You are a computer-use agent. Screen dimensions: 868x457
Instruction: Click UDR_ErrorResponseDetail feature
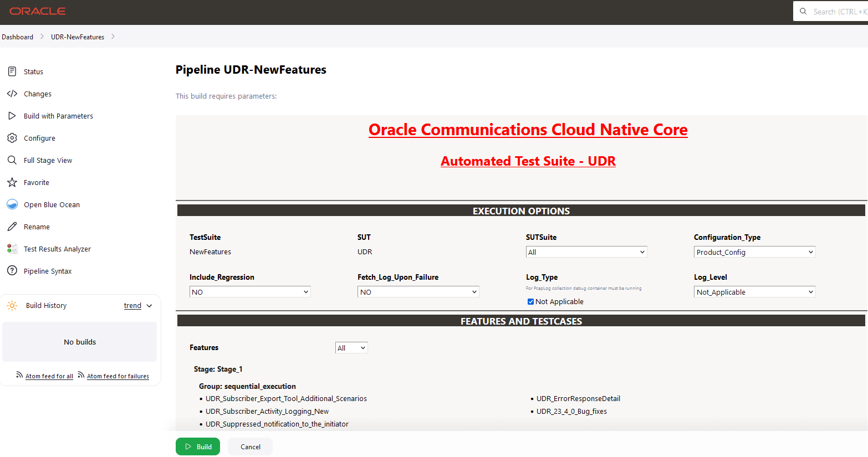point(578,399)
